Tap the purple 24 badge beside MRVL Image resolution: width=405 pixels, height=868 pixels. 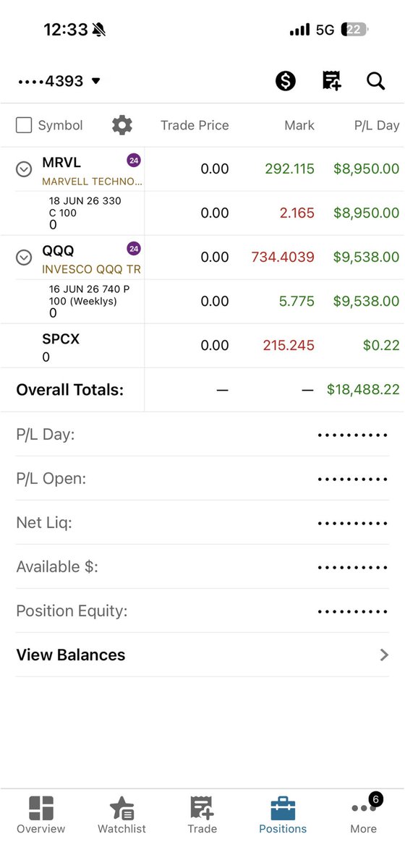(134, 160)
